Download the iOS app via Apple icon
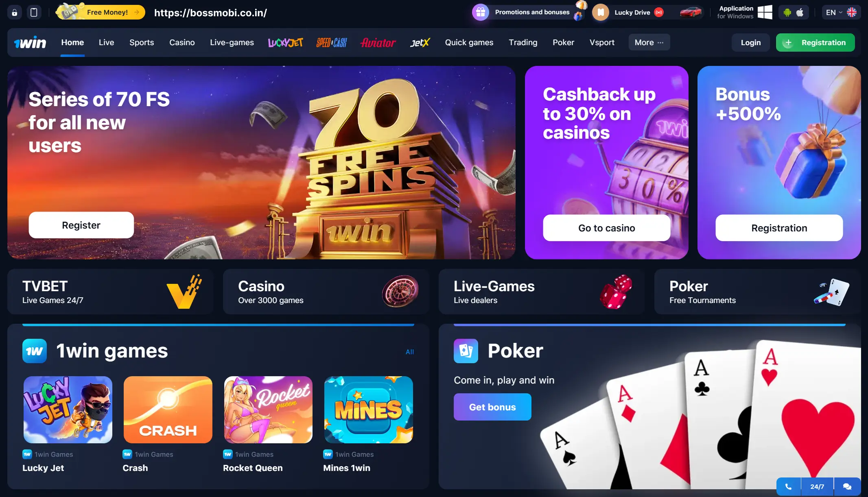Image resolution: width=868 pixels, height=497 pixels. (x=800, y=13)
